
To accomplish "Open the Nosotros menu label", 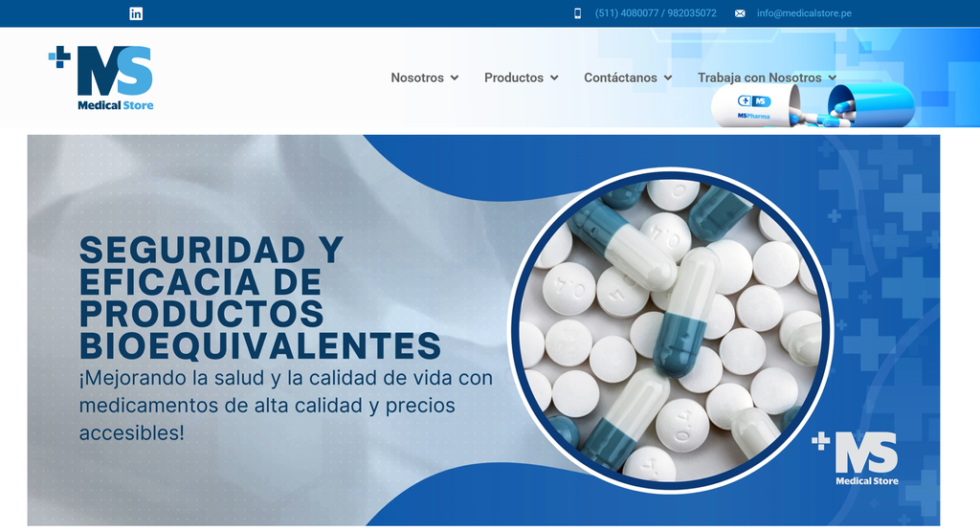I will (417, 77).
